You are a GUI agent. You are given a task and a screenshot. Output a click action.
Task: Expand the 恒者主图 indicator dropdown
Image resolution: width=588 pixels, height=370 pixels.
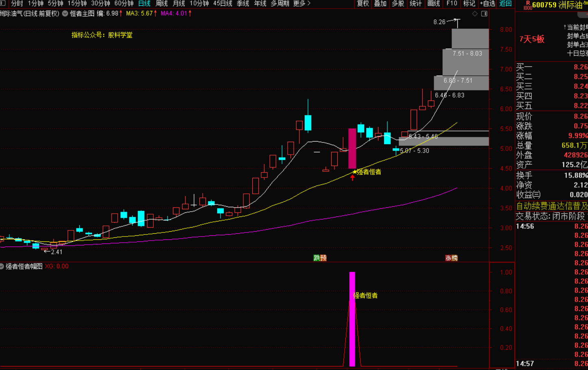[65, 13]
